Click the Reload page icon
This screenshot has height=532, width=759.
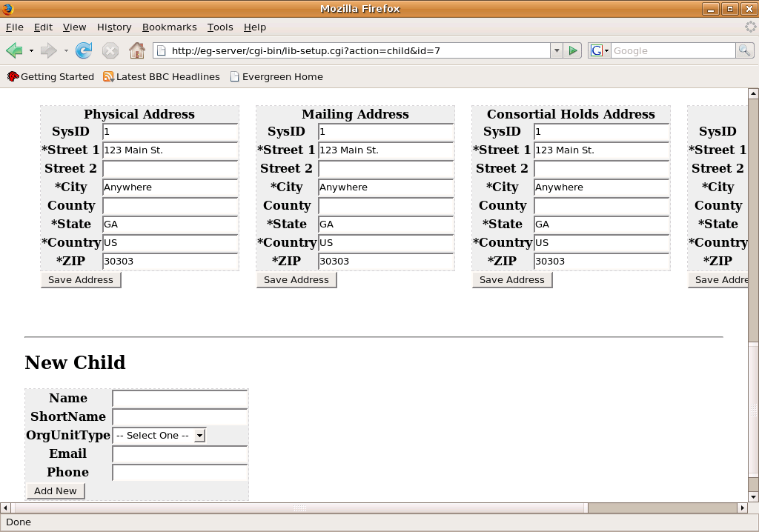tap(84, 50)
